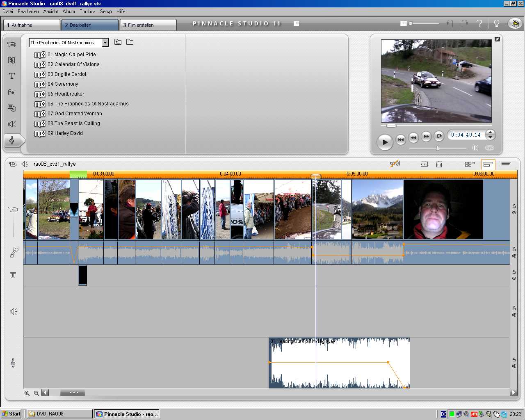Image resolution: width=525 pixels, height=420 pixels.
Task: Select the transitions tab in album sidebar
Action: click(x=12, y=60)
